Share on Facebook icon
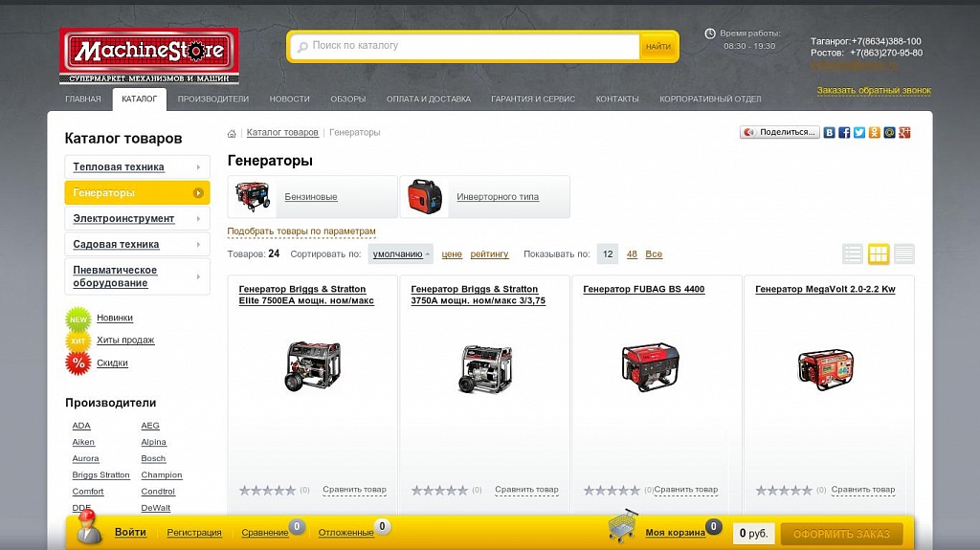Screen dimensions: 980x550 tap(844, 133)
